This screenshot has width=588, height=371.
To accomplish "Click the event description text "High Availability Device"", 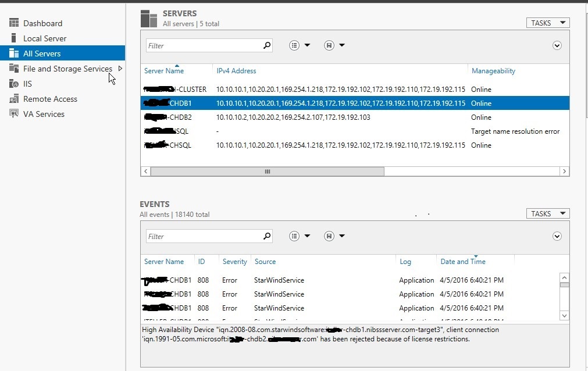I will pos(178,330).
